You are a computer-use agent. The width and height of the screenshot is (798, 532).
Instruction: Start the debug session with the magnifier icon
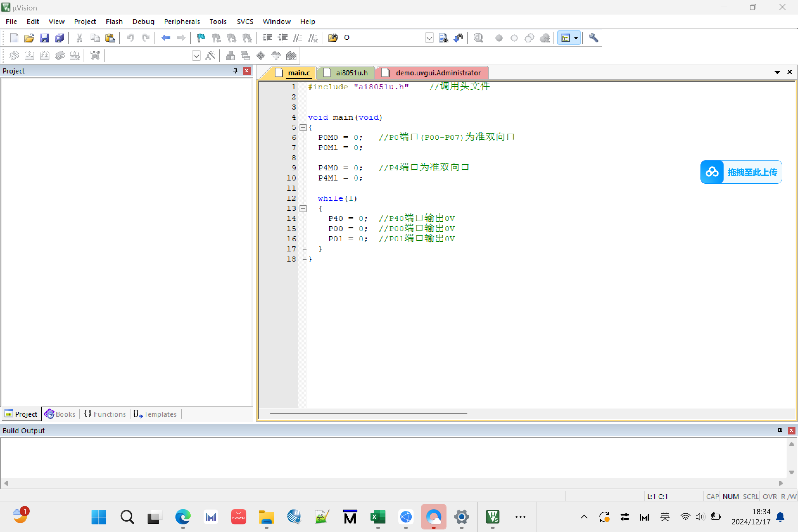tap(478, 38)
